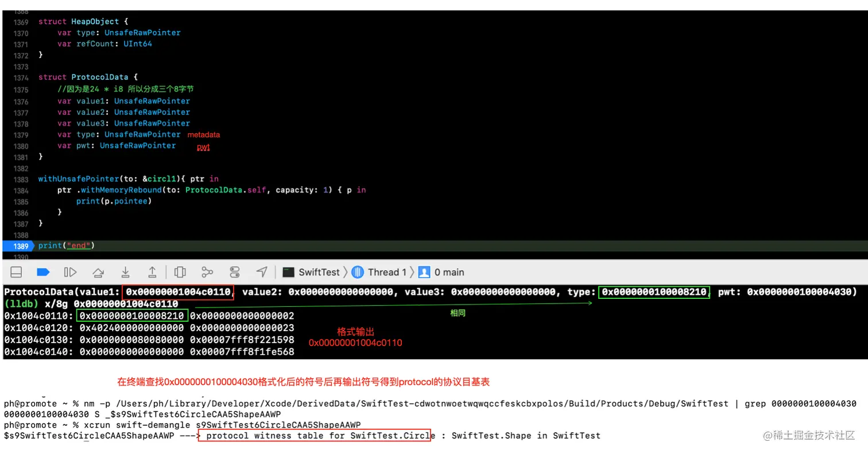The width and height of the screenshot is (868, 454).
Task: Click the green comment on line 1375
Action: tap(125, 89)
